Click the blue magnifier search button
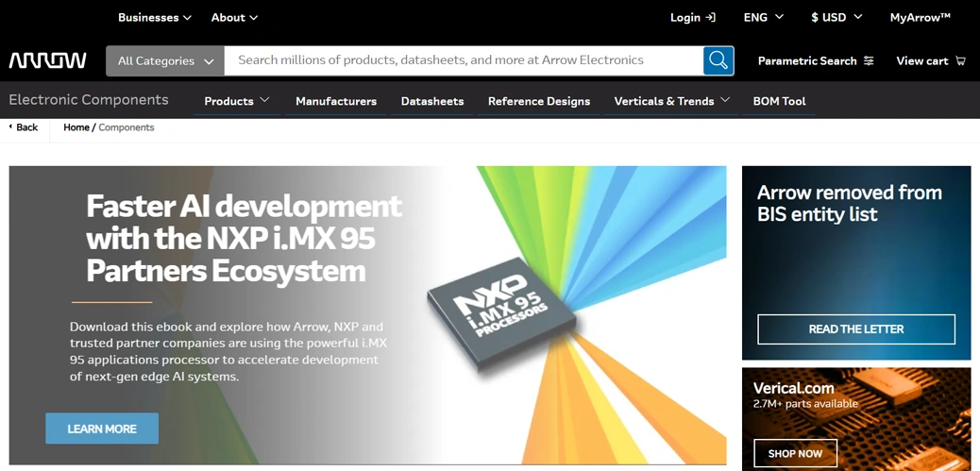 [x=718, y=60]
